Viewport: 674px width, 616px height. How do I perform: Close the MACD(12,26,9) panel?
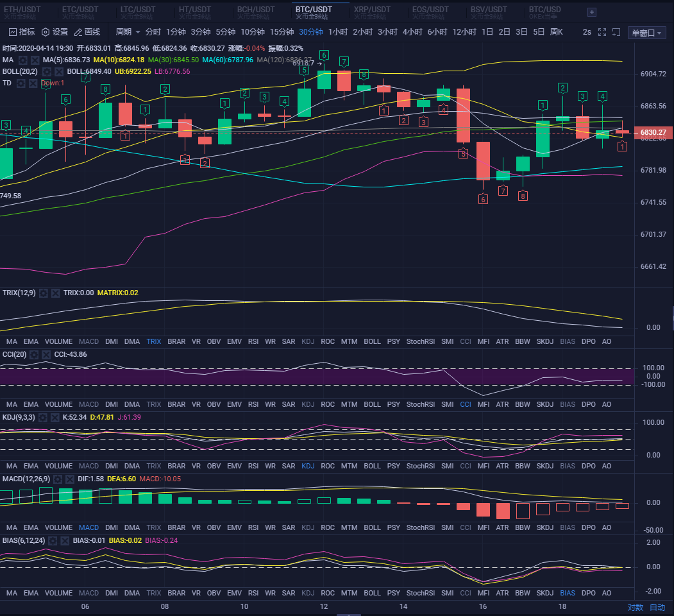pos(70,479)
